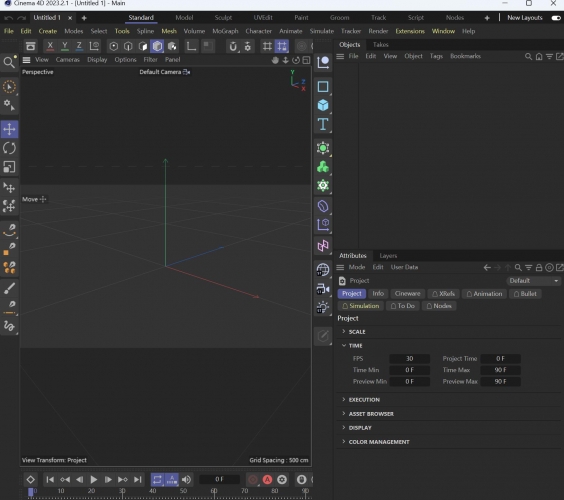
Task: Toggle Y axis lock
Action: (x=65, y=46)
